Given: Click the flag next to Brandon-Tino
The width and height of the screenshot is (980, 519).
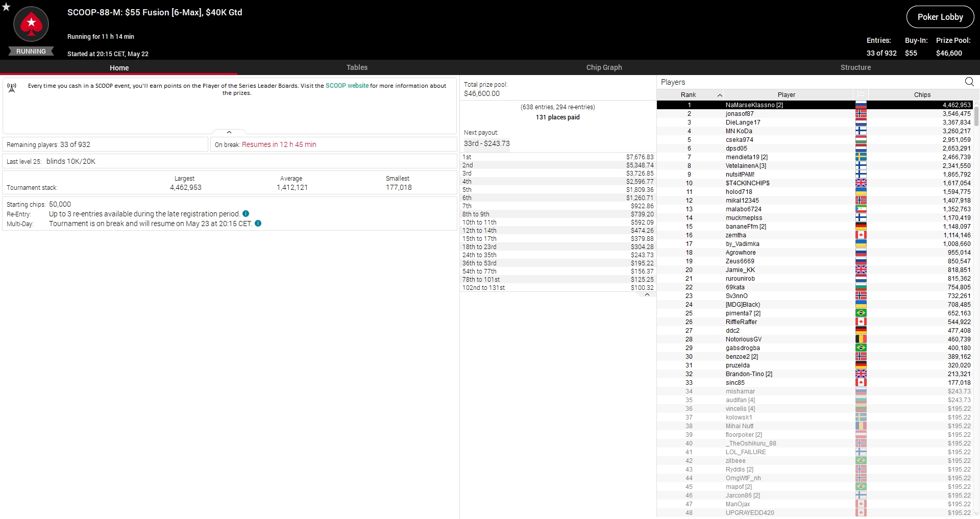Looking at the screenshot, I should coord(861,374).
